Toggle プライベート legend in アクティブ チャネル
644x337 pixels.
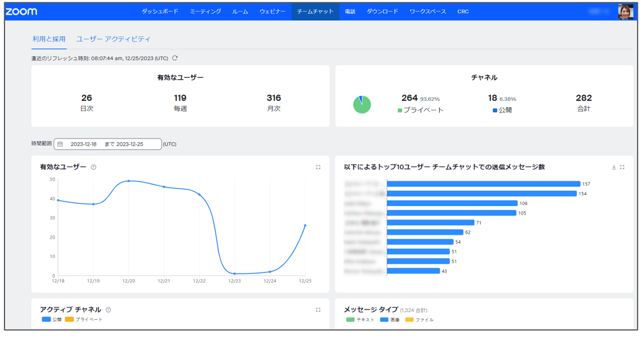84,319
